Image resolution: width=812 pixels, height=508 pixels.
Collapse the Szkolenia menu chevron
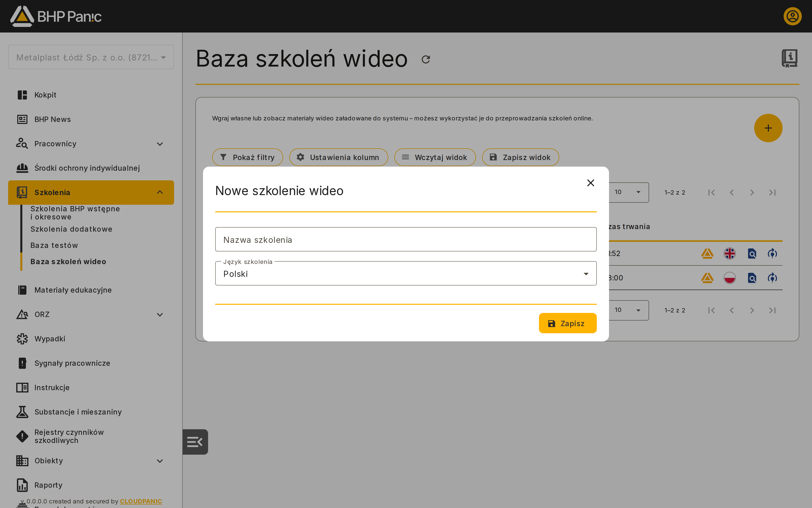160,192
